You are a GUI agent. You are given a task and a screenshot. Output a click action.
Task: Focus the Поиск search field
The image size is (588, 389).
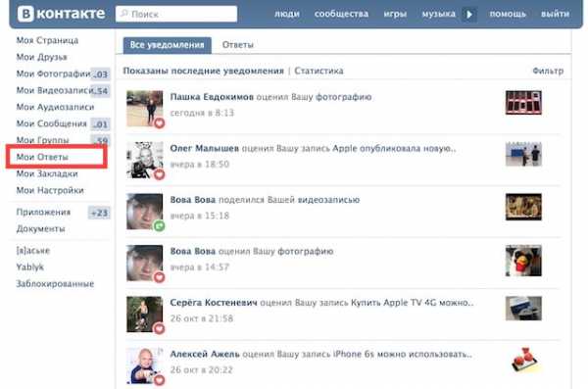click(176, 14)
